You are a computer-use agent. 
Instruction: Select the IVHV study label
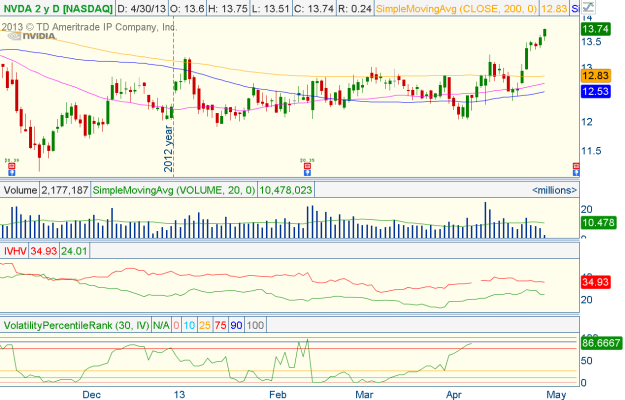(16, 250)
